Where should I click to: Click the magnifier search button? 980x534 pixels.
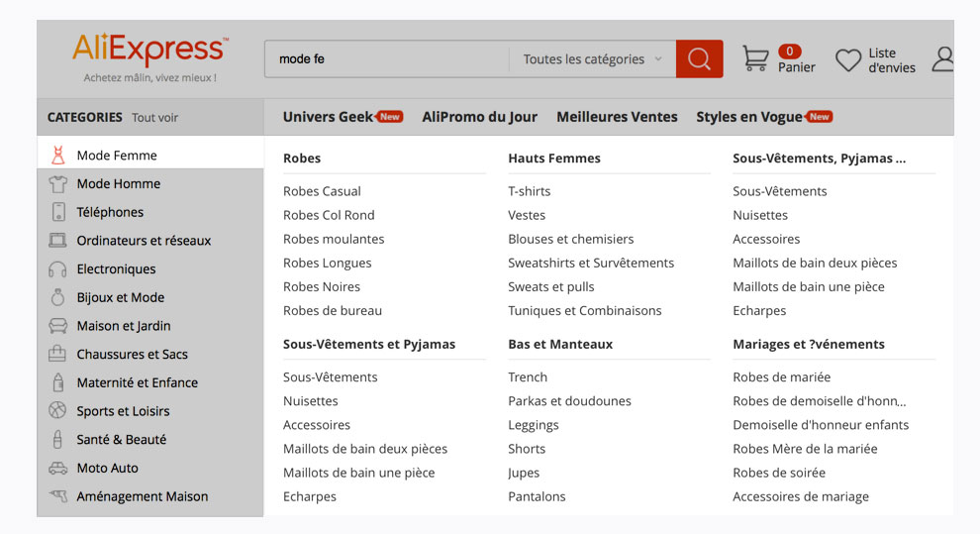pos(699,59)
